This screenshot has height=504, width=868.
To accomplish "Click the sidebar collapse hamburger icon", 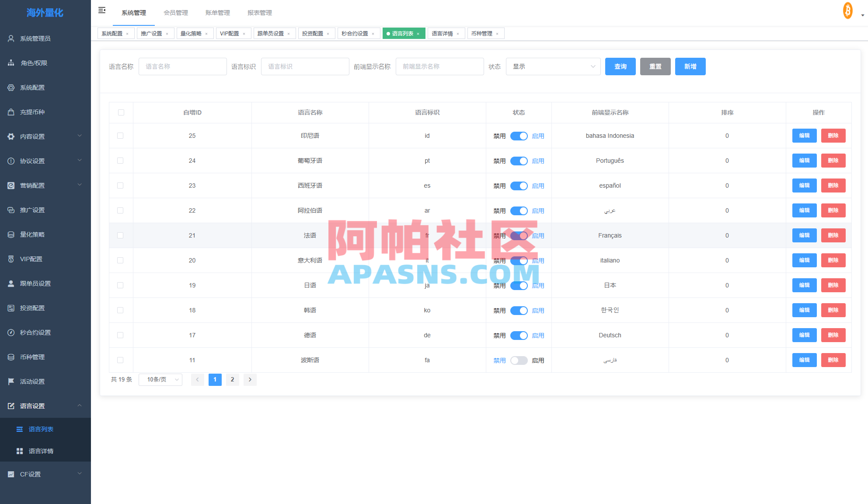I will pos(102,10).
